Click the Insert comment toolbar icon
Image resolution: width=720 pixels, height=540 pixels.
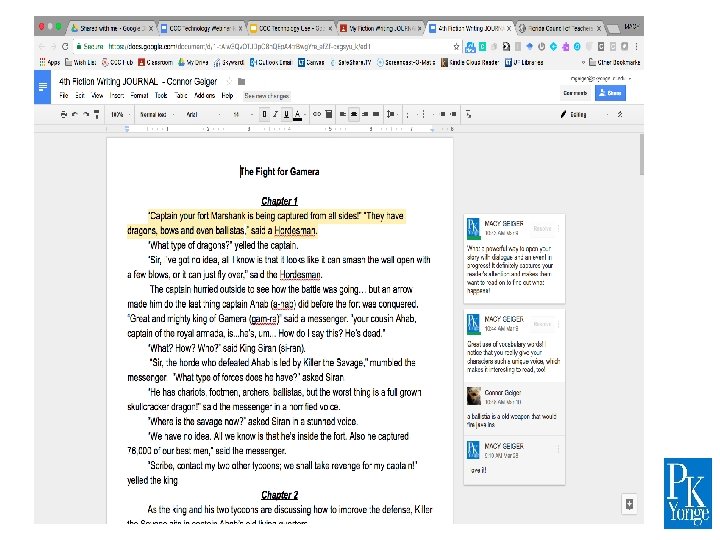[329, 114]
